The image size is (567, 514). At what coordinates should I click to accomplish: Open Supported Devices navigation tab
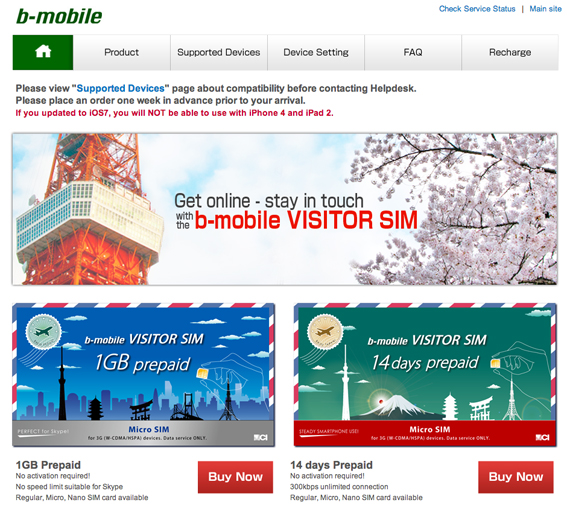click(x=219, y=52)
